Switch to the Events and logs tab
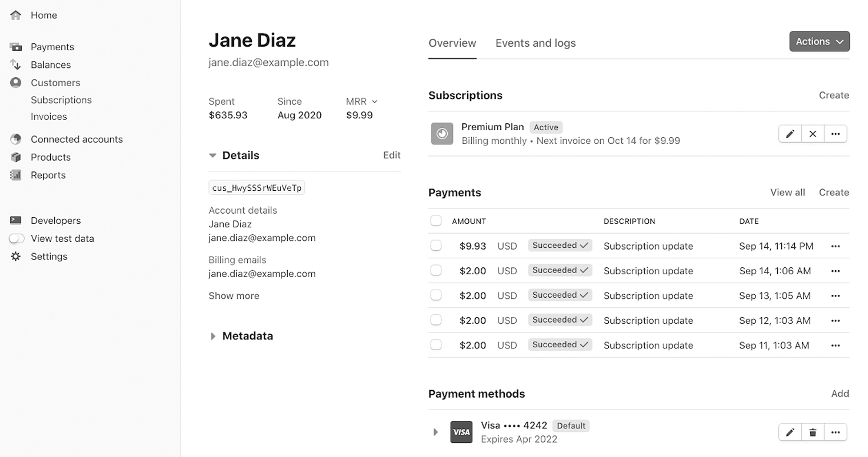This screenshot has width=868, height=457. click(535, 43)
